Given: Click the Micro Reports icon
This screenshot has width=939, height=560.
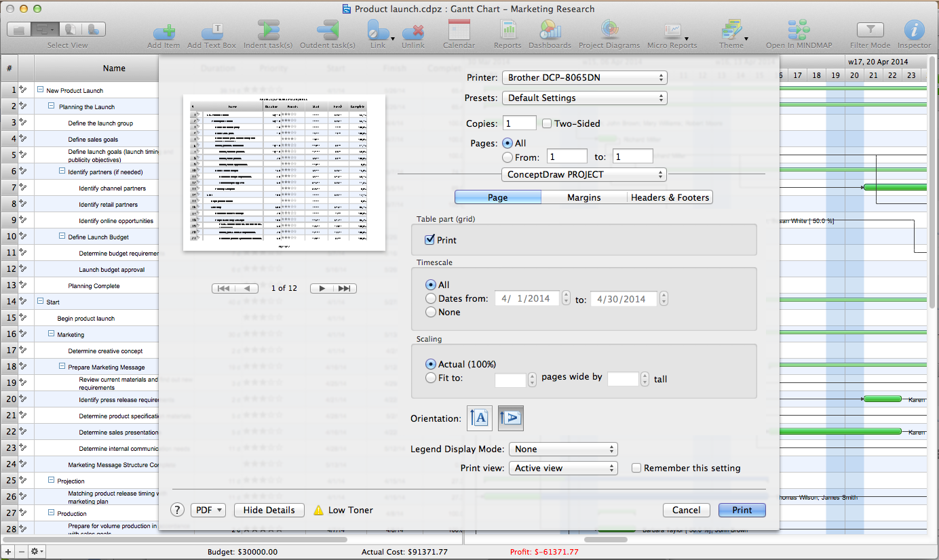Looking at the screenshot, I should [x=672, y=31].
